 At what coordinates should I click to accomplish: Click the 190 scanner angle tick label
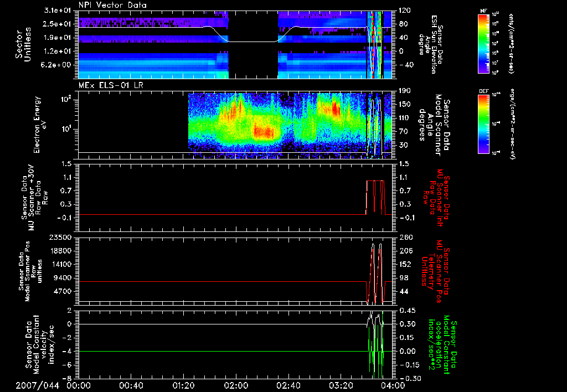[x=405, y=91]
